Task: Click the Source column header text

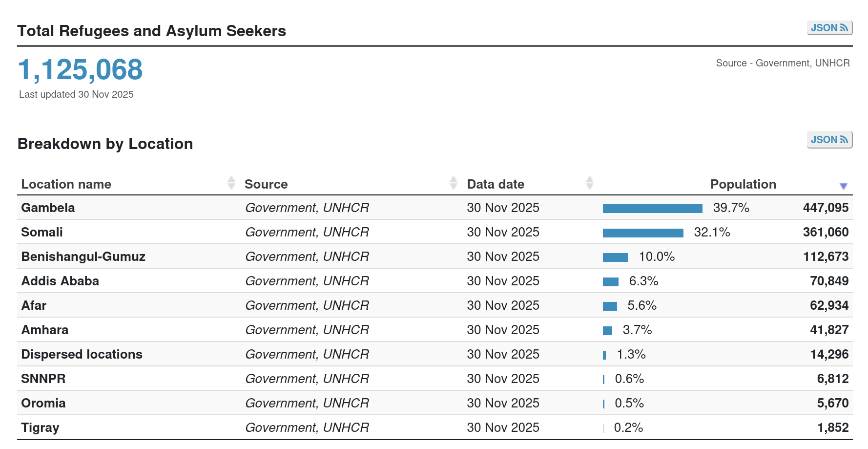Action: (x=266, y=184)
